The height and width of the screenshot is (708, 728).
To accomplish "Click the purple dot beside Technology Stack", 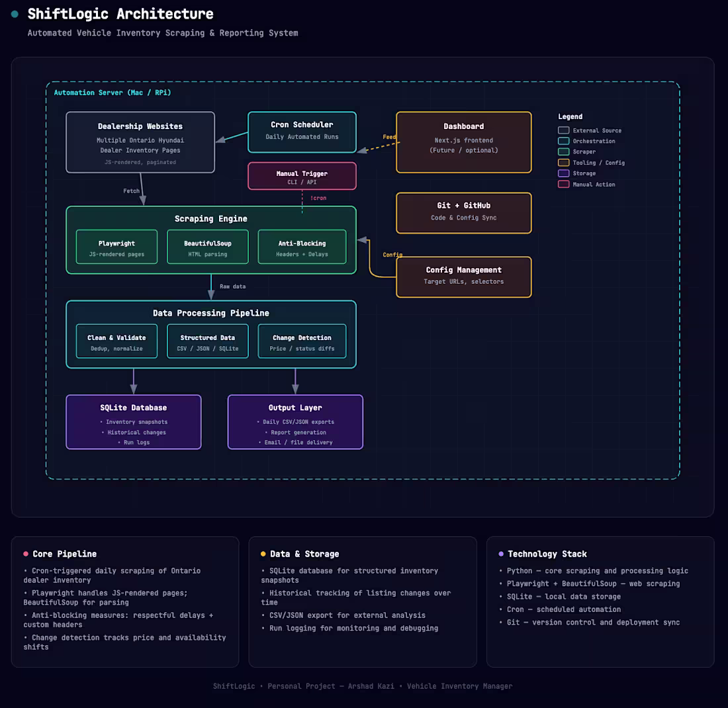I will [x=501, y=554].
